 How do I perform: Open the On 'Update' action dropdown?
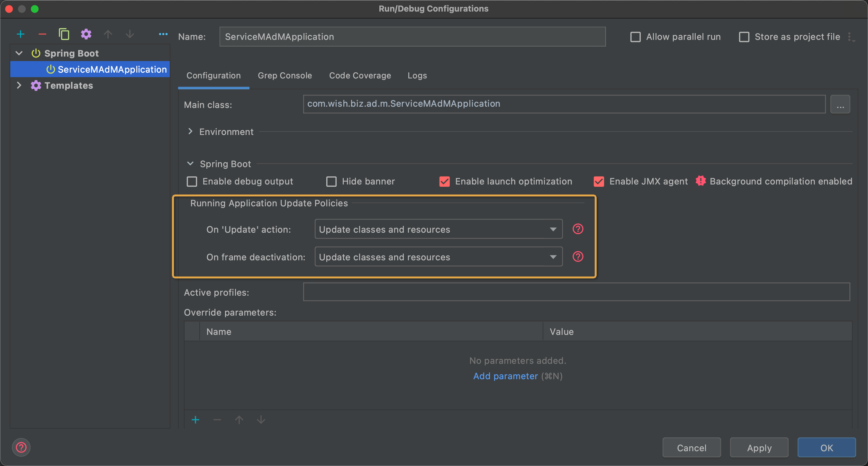tap(438, 229)
